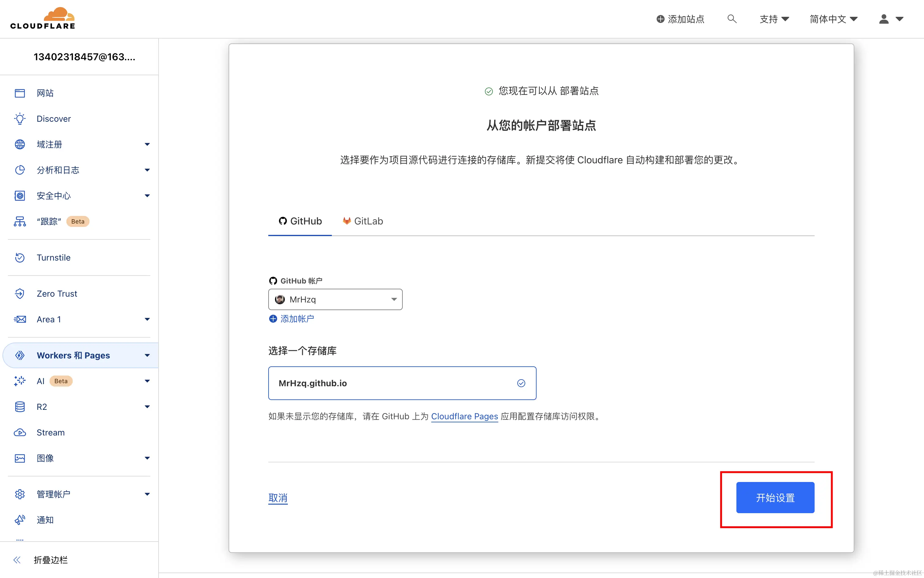Expand the 管理帐户 sidebar arrow

click(x=147, y=494)
